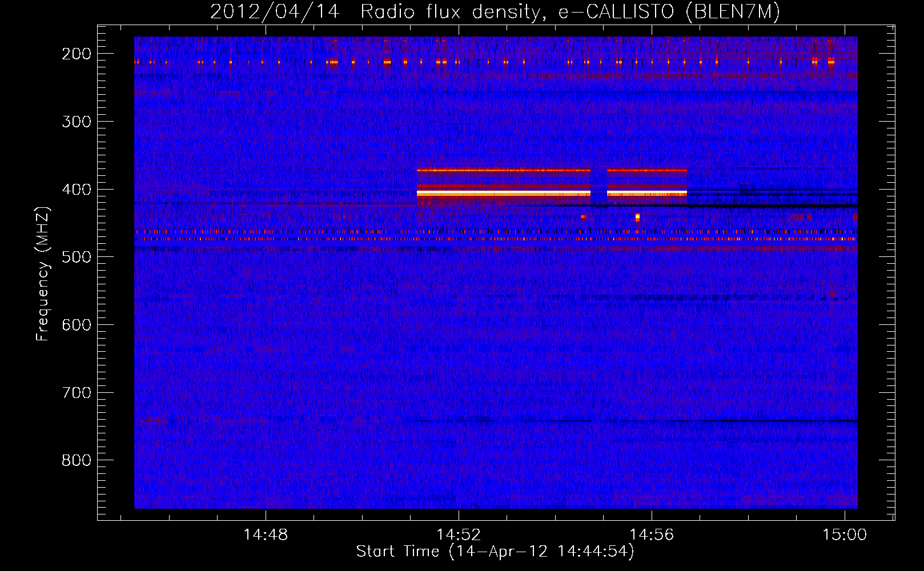924x571 pixels.
Task: Click the plot title 'Radio flux density, e-CALLISTO (BLEN7M)'
Action: (x=570, y=11)
